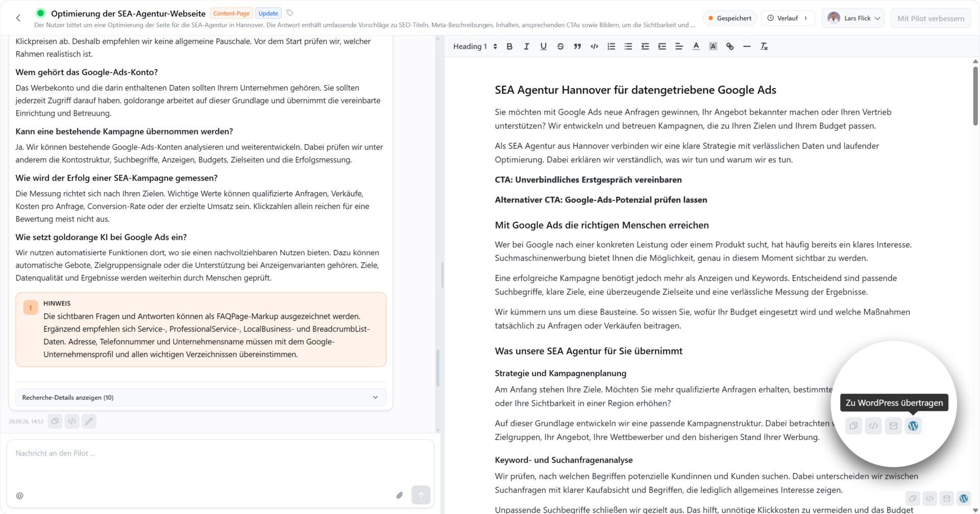Click Mit Pilot verbessern
This screenshot has height=514, width=980.
pos(930,18)
